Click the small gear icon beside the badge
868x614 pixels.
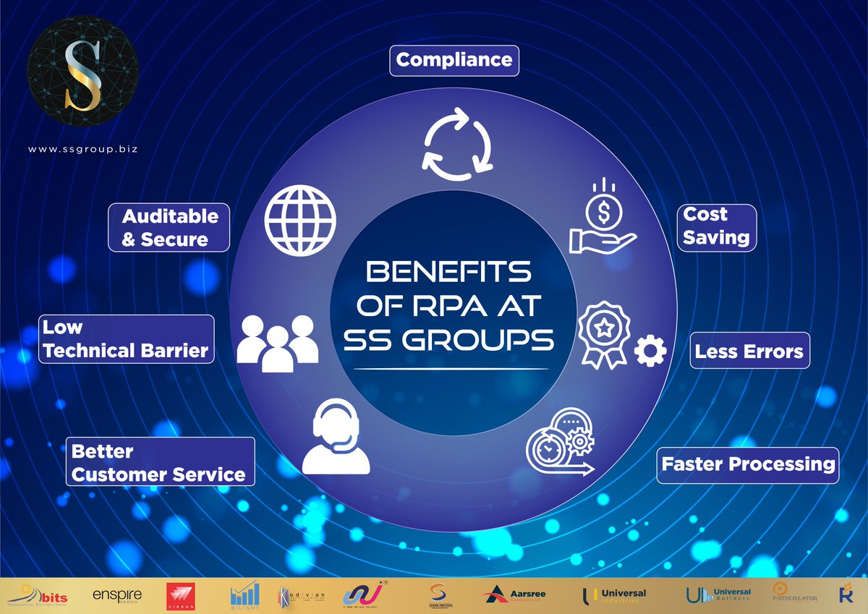tap(650, 351)
